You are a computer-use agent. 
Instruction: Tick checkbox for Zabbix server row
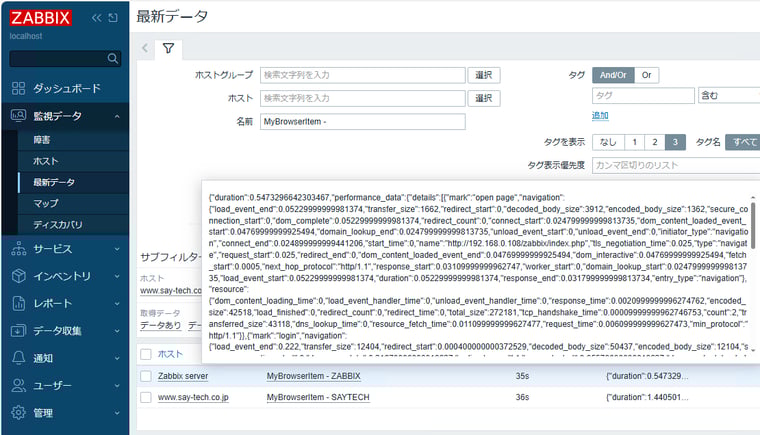(146, 376)
